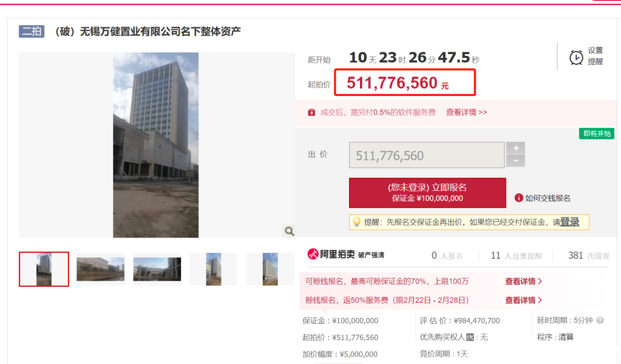Image resolution: width=621 pixels, height=364 pixels.
Task: Select the fifth thumbnail of tower
Action: point(270,269)
